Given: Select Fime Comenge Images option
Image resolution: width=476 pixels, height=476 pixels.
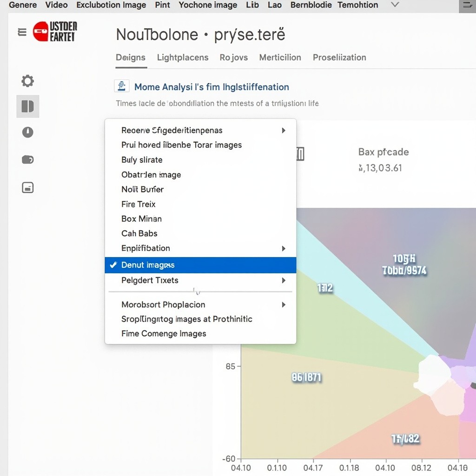Looking at the screenshot, I should coord(164,334).
